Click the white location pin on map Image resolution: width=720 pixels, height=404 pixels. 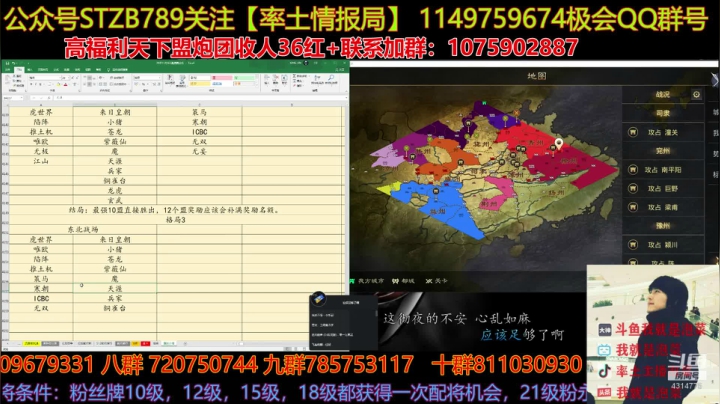[x=558, y=145]
